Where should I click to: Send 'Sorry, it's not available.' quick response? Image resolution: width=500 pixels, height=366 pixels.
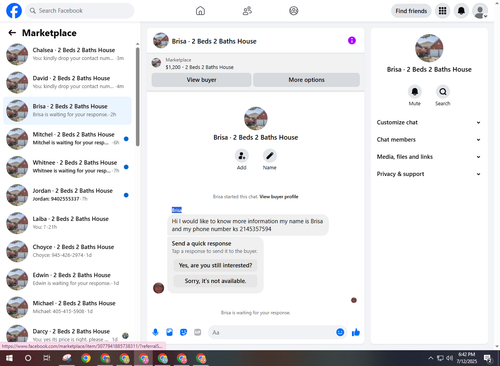215,281
